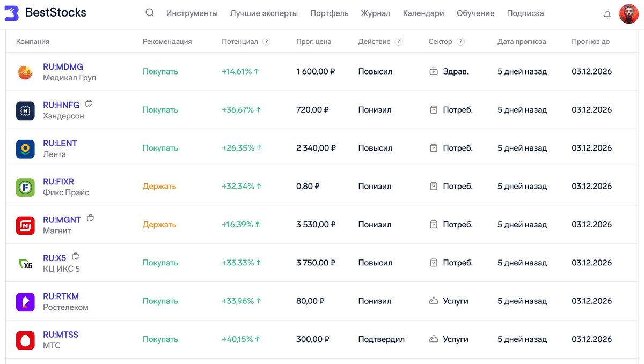644x364 pixels.
Task: Click Покупать recommendation in the LENT row
Action: 160,148
